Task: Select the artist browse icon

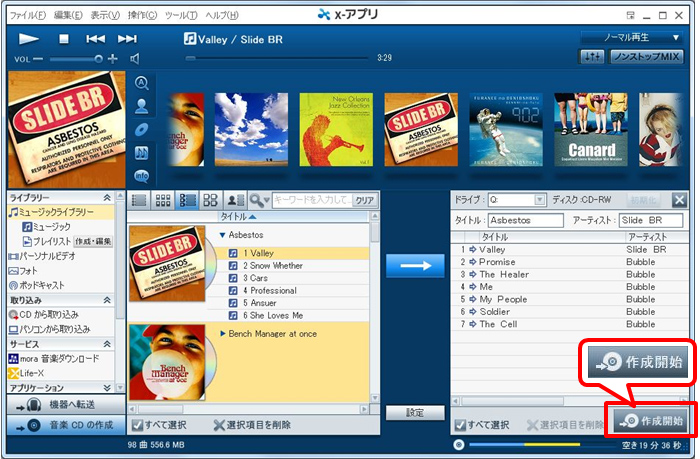Action: pyautogui.click(x=141, y=105)
